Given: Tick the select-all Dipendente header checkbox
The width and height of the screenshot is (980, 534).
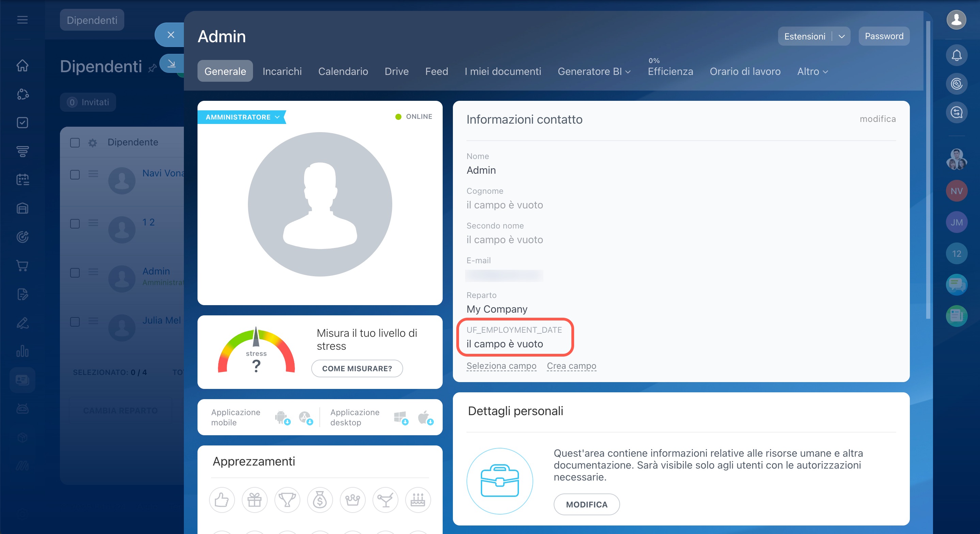Looking at the screenshot, I should (75, 142).
